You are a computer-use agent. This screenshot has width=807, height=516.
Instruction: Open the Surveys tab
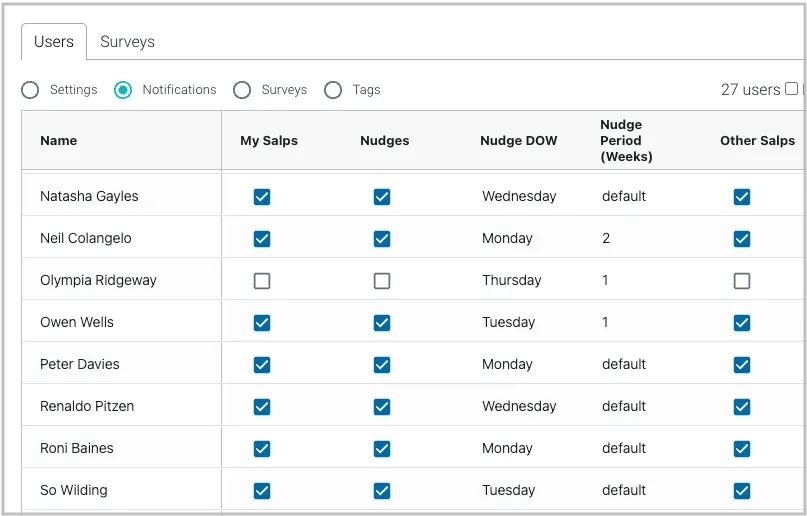[x=127, y=42]
